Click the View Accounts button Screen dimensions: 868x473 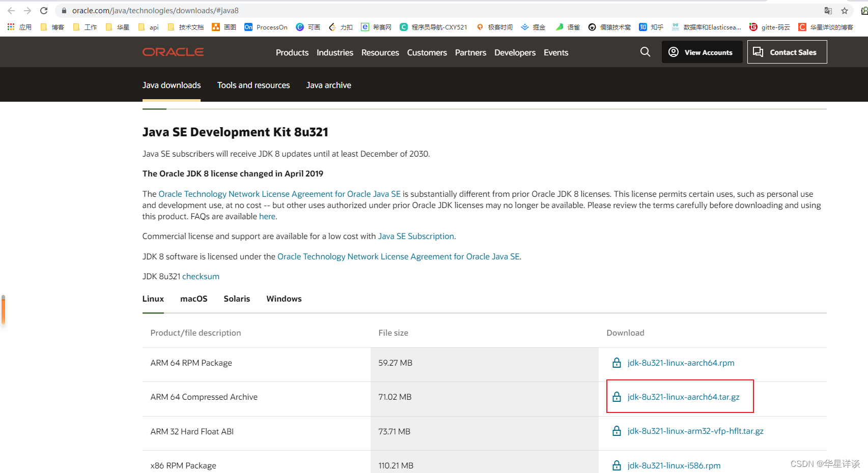coord(702,52)
